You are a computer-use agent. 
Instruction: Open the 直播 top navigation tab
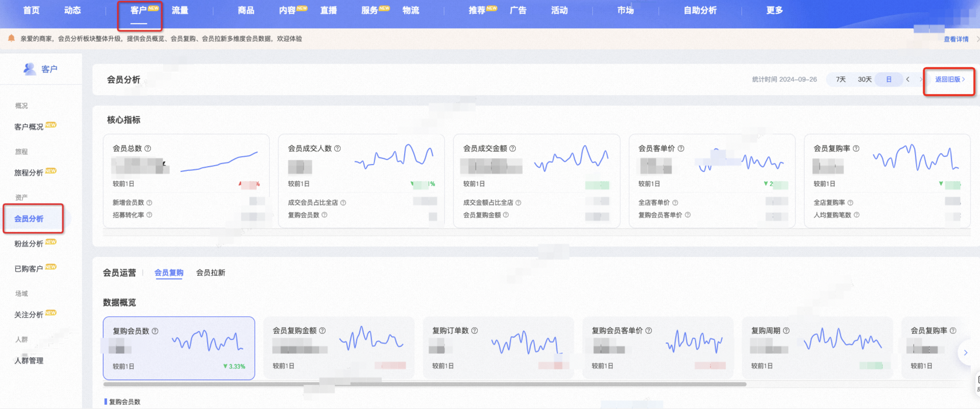[328, 10]
